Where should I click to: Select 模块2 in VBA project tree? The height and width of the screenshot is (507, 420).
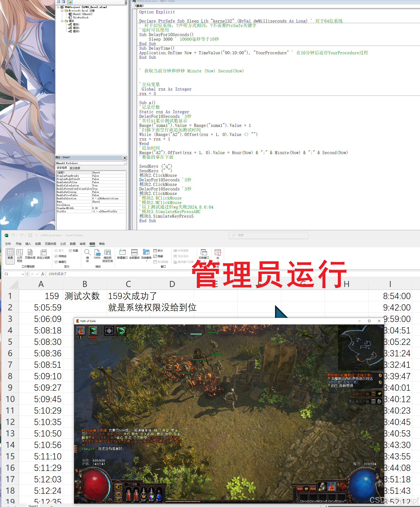[x=76, y=28]
